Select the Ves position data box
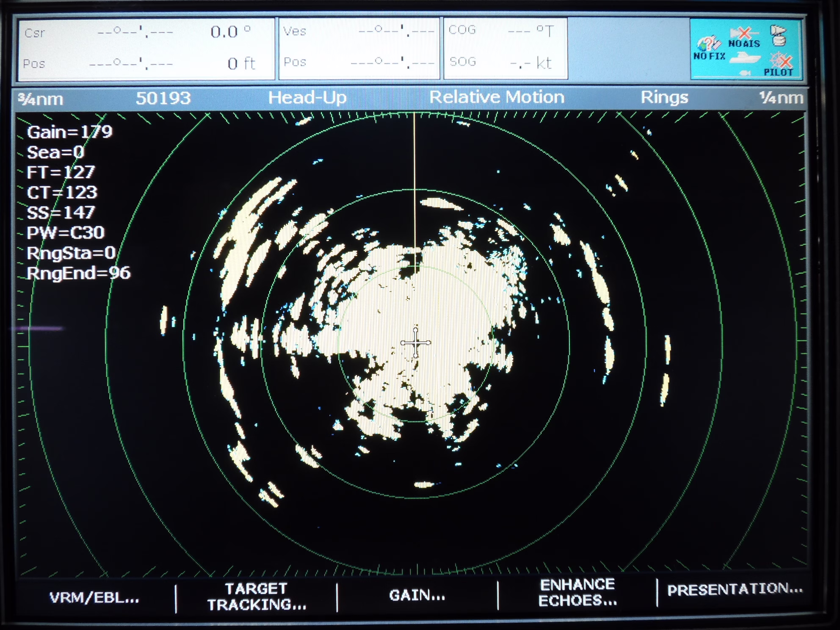840x630 pixels. click(359, 48)
